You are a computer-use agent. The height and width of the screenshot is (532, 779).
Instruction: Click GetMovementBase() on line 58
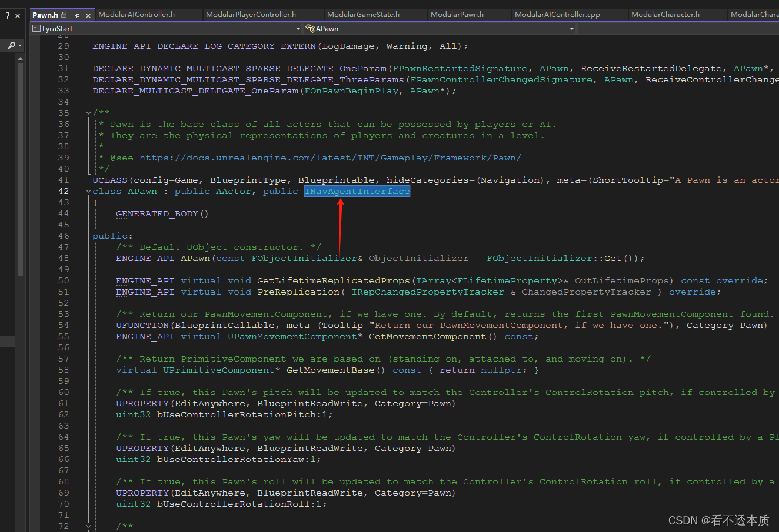coord(336,370)
